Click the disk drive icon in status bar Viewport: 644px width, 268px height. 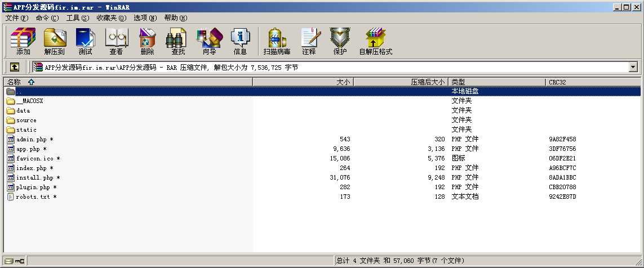8,261
